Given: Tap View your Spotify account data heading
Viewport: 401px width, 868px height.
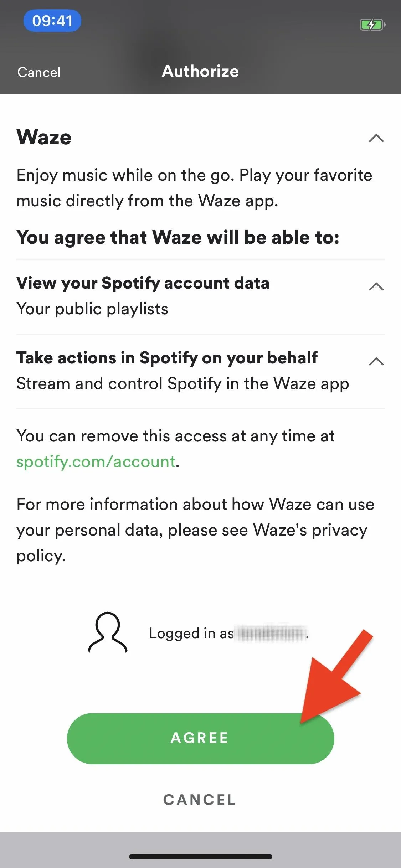Looking at the screenshot, I should pos(143,283).
